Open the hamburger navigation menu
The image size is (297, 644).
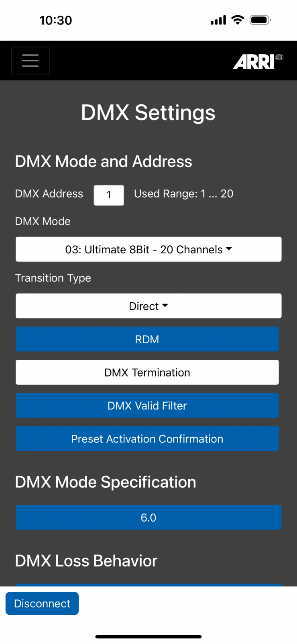[31, 61]
